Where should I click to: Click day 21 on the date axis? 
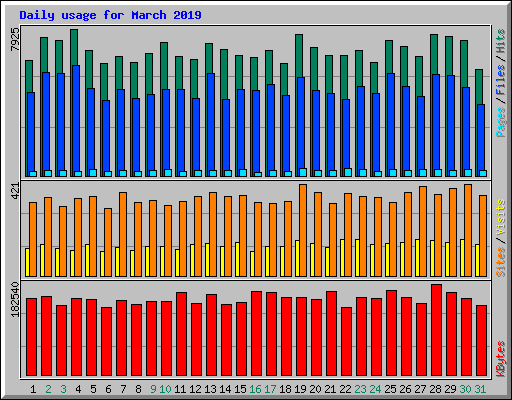[330, 389]
